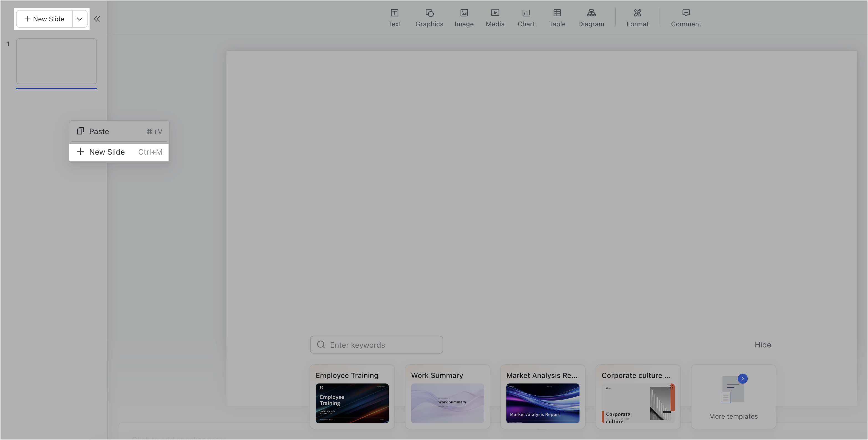Image resolution: width=868 pixels, height=440 pixels.
Task: Select slide 1 thumbnail
Action: click(x=56, y=61)
